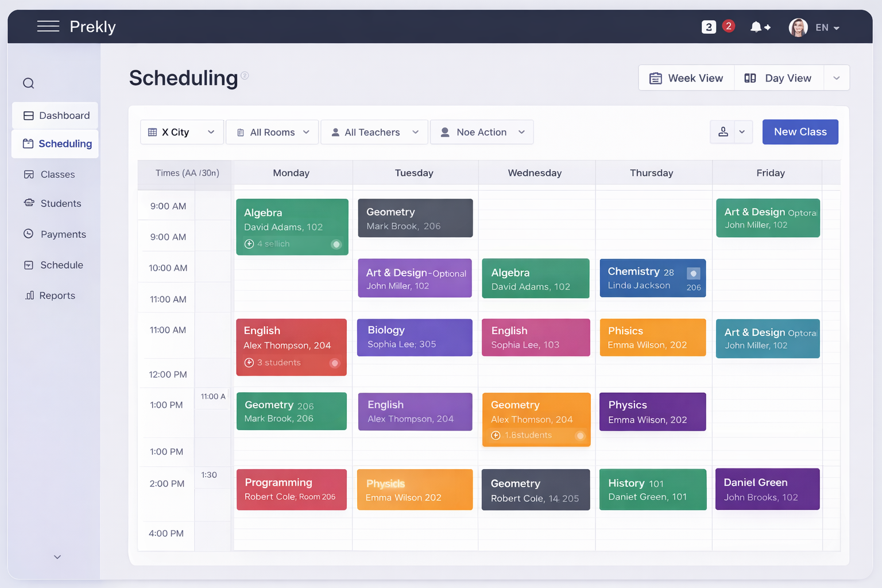Select the Reports icon in the sidebar
This screenshot has height=588, width=882.
[28, 295]
